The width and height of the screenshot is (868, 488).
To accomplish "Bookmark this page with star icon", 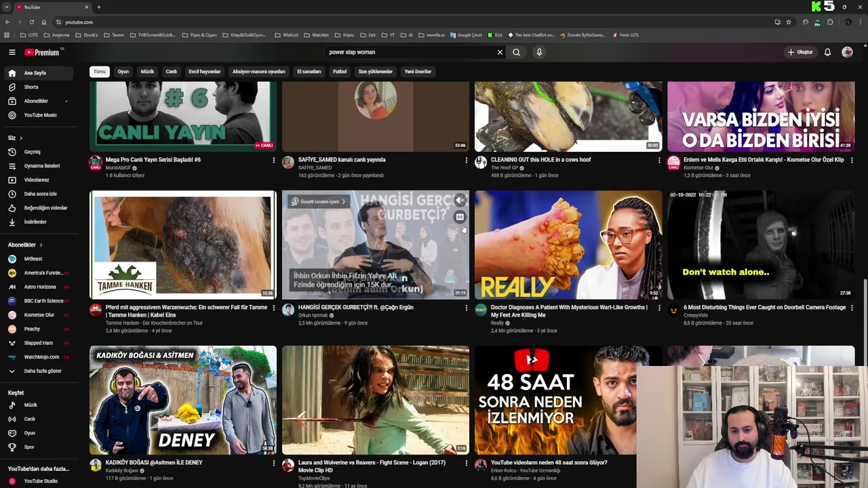I will point(788,22).
